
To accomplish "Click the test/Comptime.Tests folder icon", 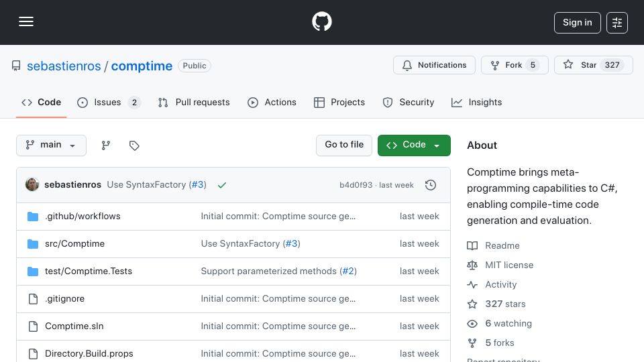I will 33,271.
